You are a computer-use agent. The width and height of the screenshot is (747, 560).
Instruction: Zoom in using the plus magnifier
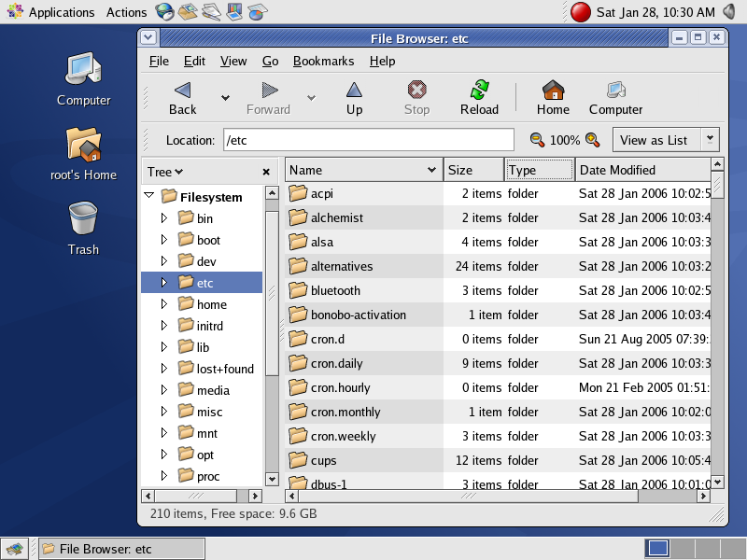point(592,140)
